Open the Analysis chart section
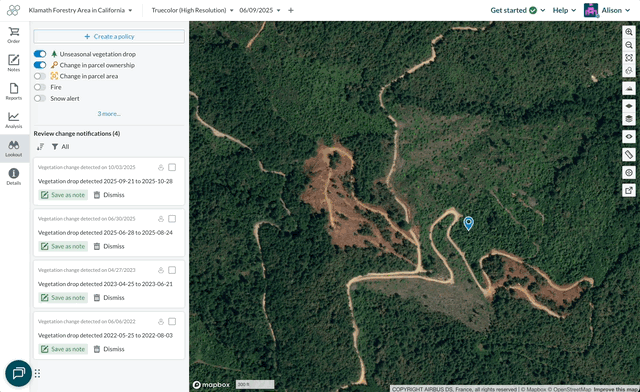The width and height of the screenshot is (640, 392). click(x=13, y=120)
